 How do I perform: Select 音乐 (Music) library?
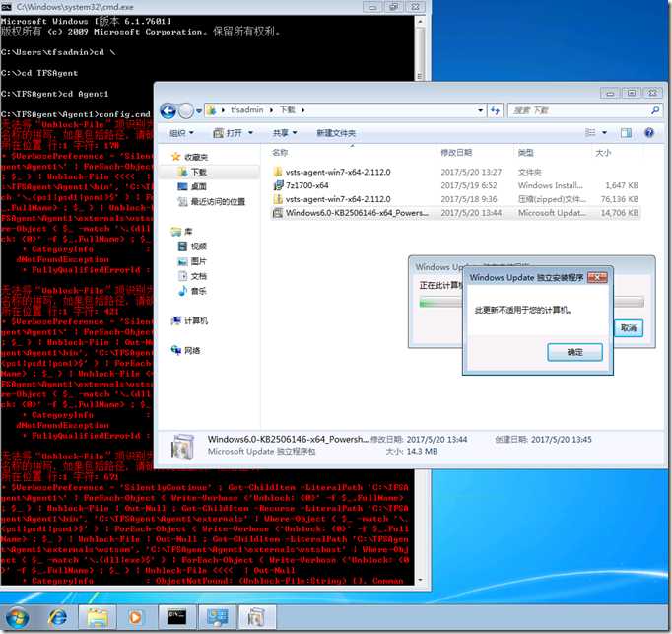coord(192,291)
